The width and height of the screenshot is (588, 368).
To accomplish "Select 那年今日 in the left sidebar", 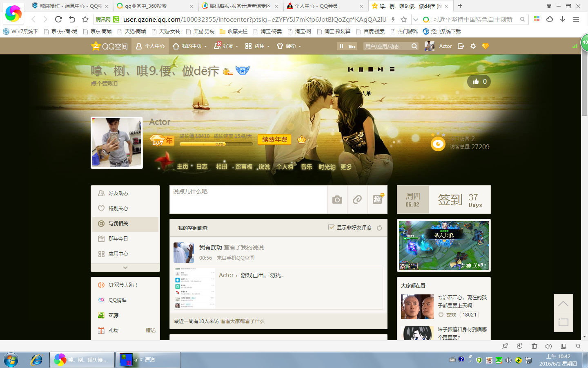I will tap(125, 239).
